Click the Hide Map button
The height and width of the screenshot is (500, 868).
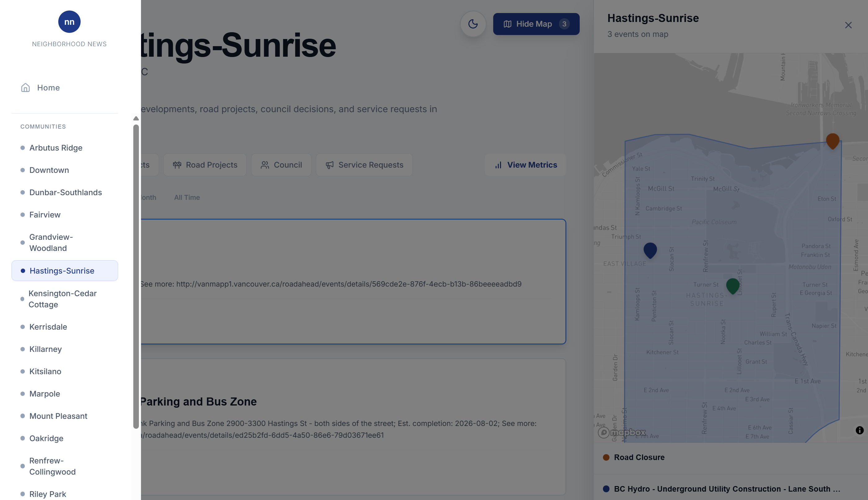click(536, 24)
